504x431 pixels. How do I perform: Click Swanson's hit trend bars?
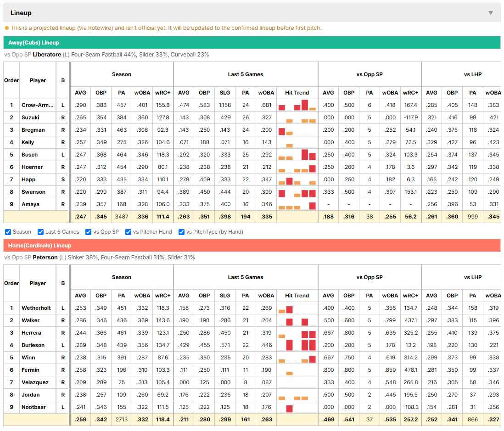(x=297, y=192)
